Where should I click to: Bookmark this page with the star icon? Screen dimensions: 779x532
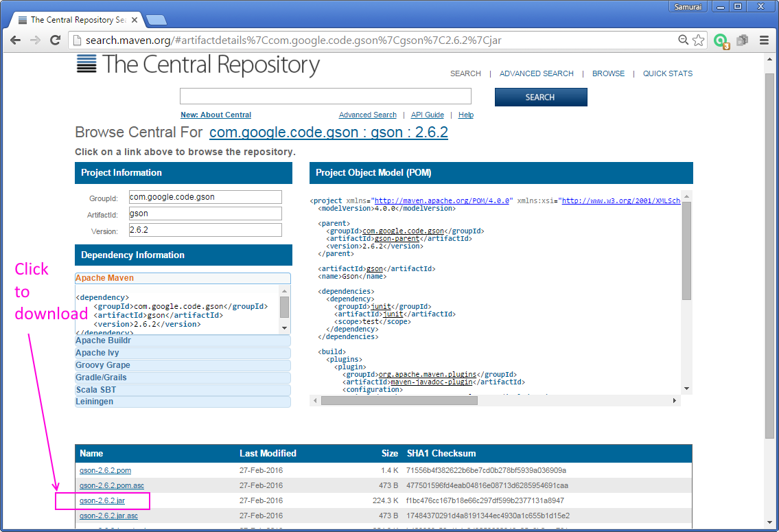[699, 41]
